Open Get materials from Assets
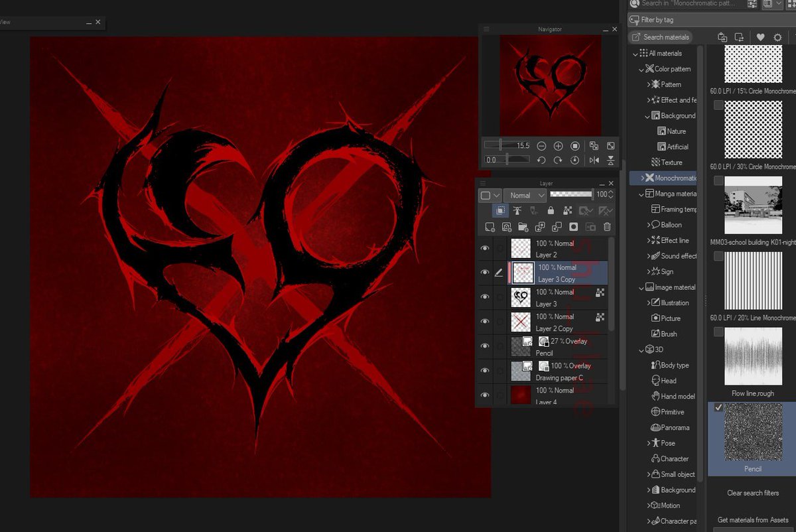This screenshot has width=796, height=532. point(753,520)
